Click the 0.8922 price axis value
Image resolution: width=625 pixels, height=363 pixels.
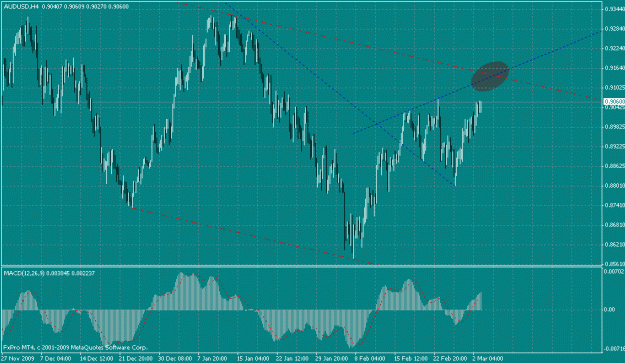[616, 146]
